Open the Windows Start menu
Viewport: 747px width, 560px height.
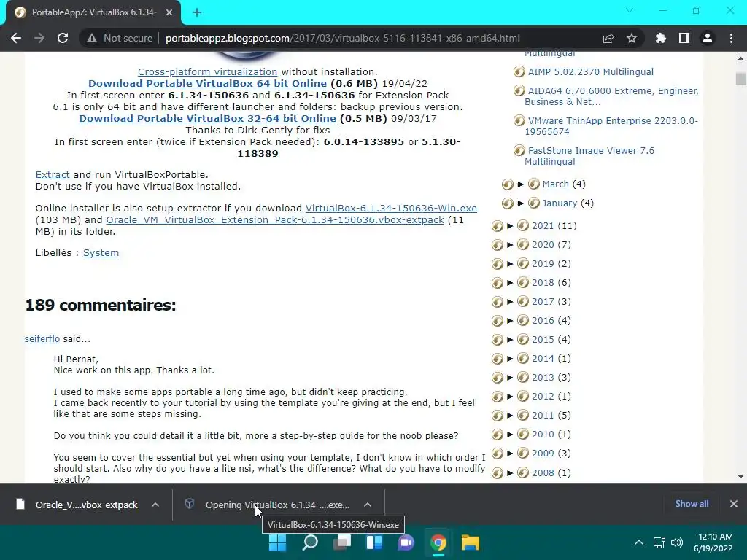click(277, 542)
